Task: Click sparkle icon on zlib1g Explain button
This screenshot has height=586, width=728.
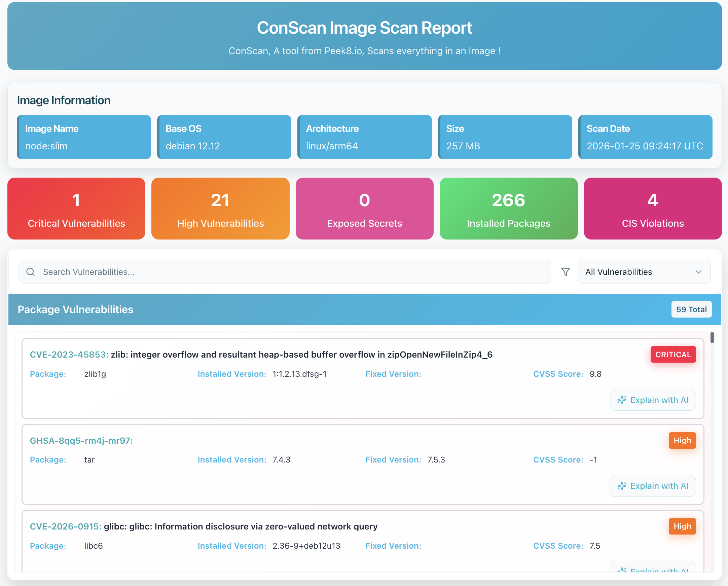Action: (x=622, y=400)
